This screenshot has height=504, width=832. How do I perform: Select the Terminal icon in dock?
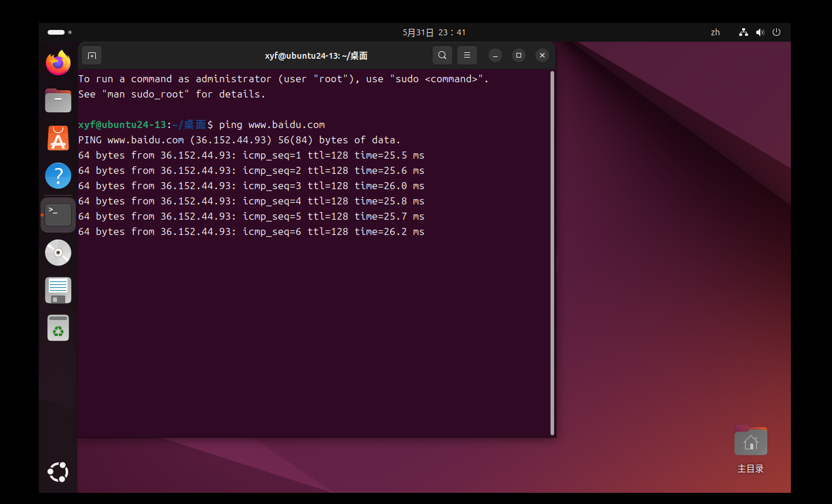point(58,215)
